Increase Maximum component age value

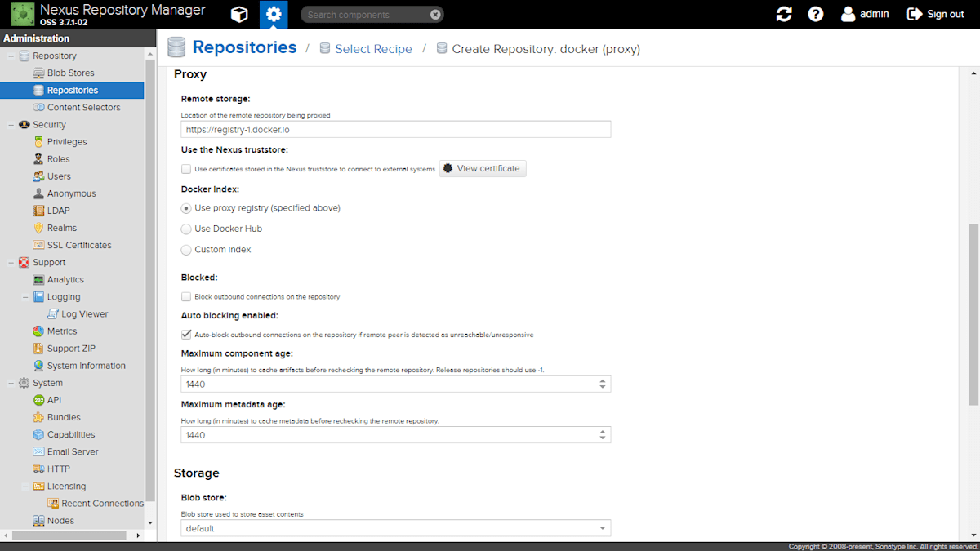click(603, 380)
